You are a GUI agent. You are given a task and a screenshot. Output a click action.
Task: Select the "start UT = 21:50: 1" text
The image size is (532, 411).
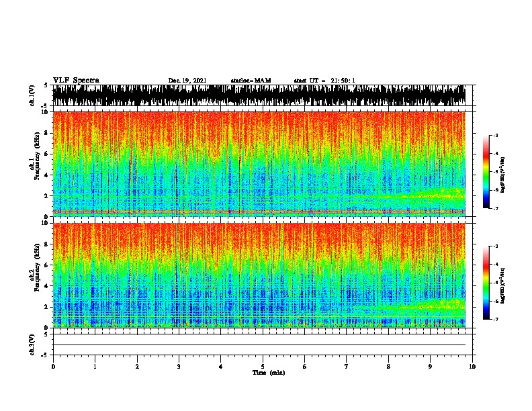click(x=324, y=81)
